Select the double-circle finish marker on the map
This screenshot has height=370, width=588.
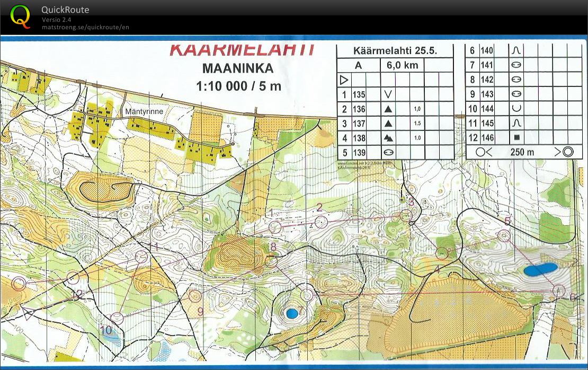(19, 284)
